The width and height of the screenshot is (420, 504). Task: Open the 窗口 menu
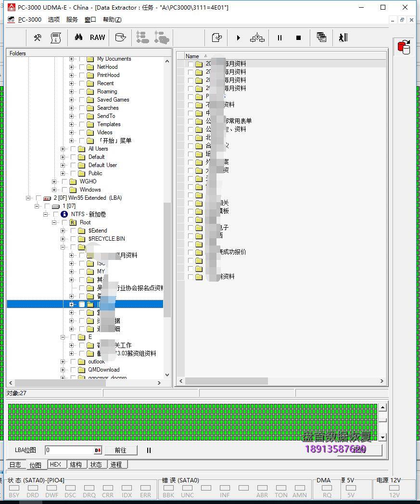click(90, 20)
